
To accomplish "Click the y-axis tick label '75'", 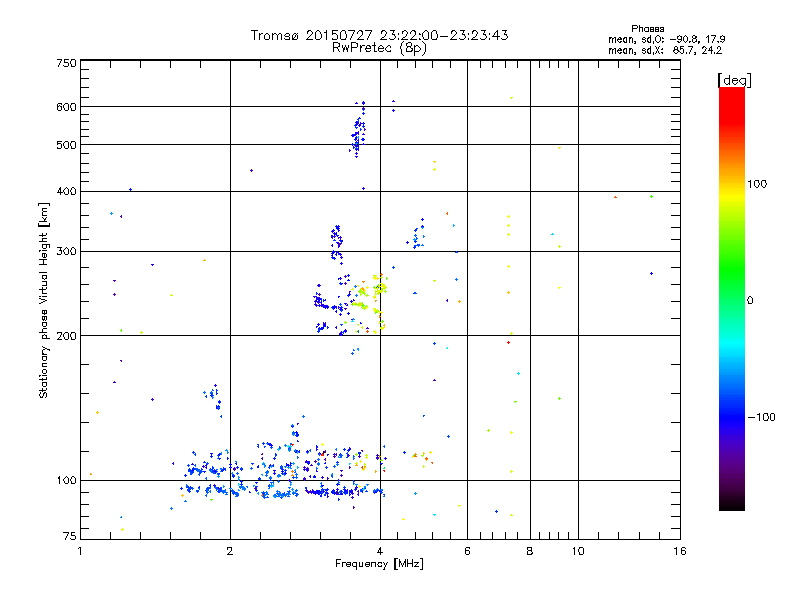I will click(70, 536).
